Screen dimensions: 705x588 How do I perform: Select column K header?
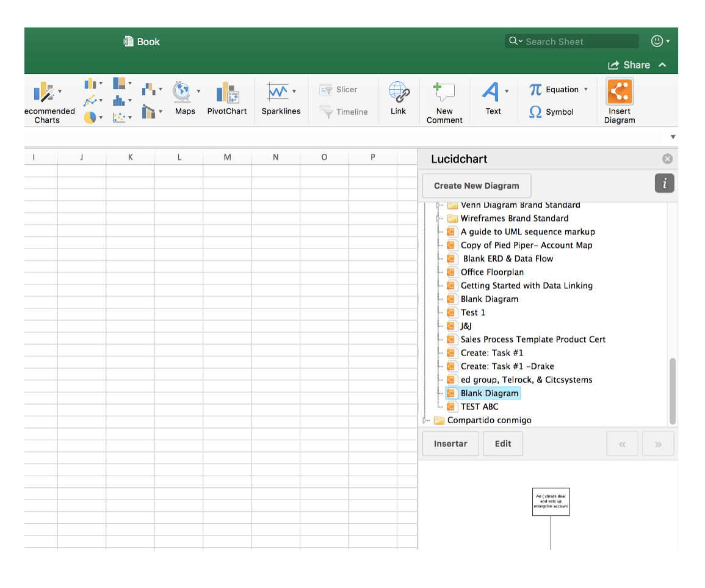[131, 157]
